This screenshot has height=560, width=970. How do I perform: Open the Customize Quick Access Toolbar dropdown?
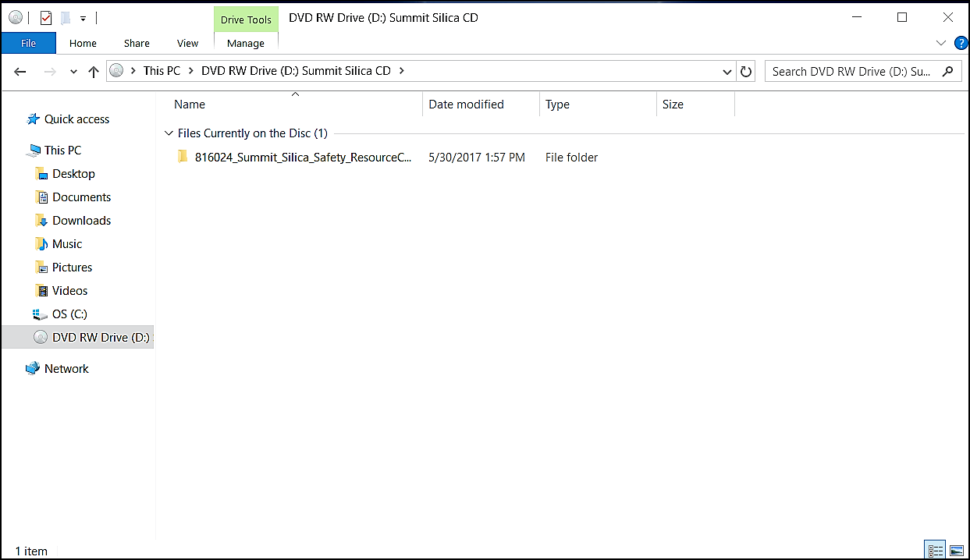[x=83, y=18]
